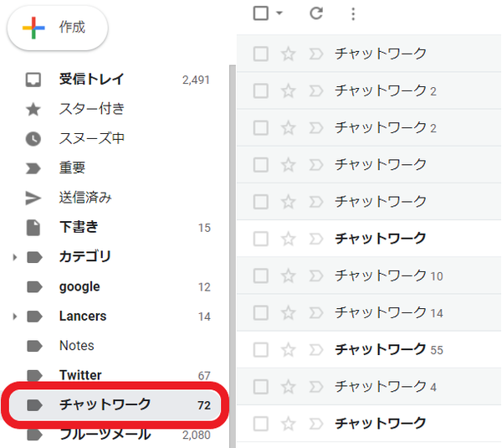Expand the カテゴリ arrow

pyautogui.click(x=14, y=257)
